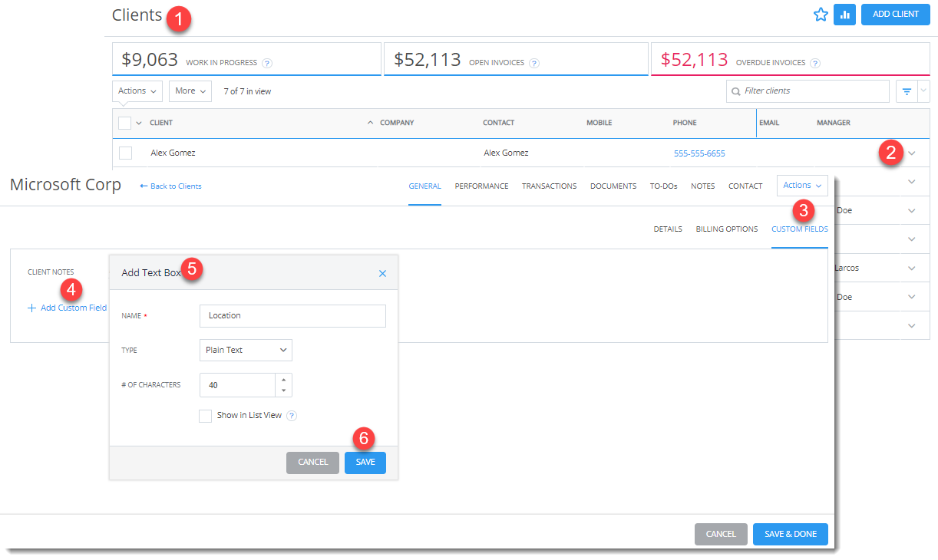Switch to the TO-DOs tab

(x=664, y=186)
